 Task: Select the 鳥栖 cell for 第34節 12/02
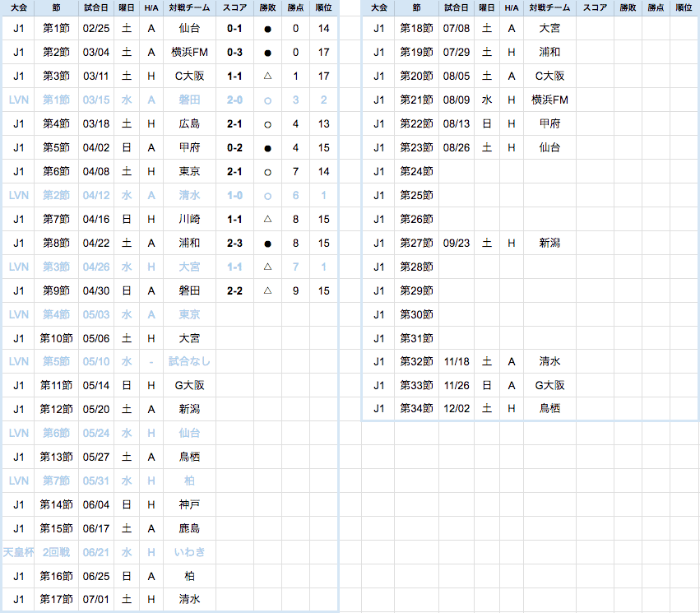point(549,408)
